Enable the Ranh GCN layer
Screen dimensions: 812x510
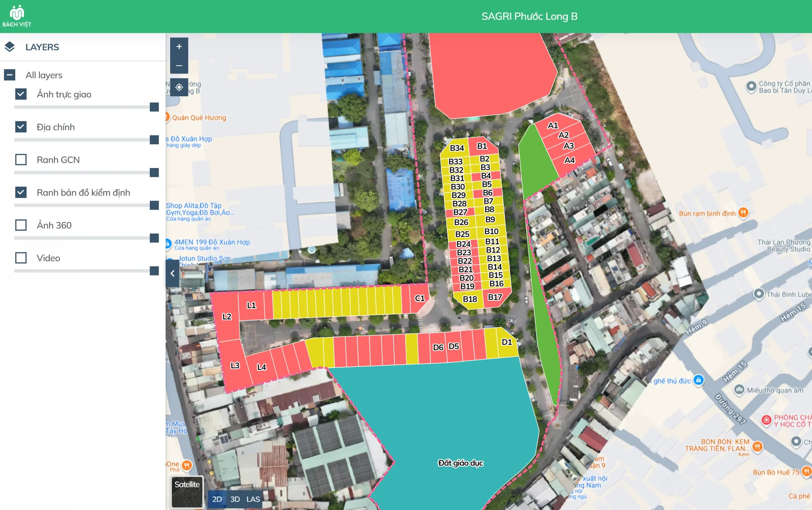[x=21, y=159]
